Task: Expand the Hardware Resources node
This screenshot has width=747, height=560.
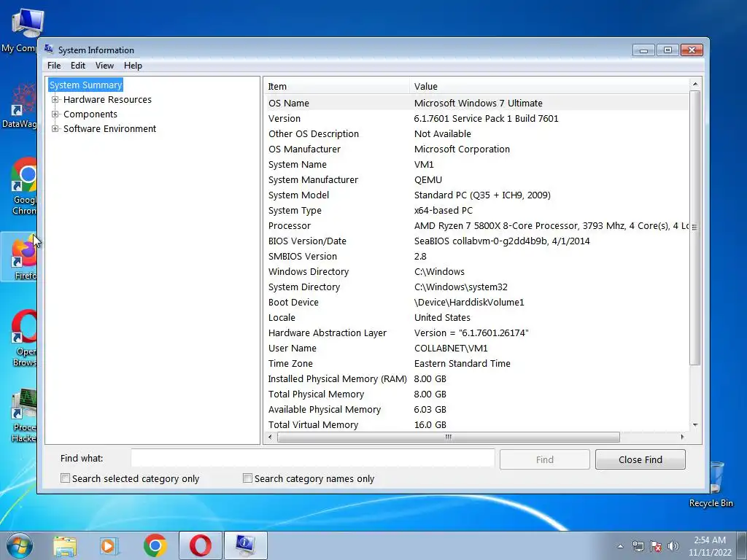Action: point(55,99)
